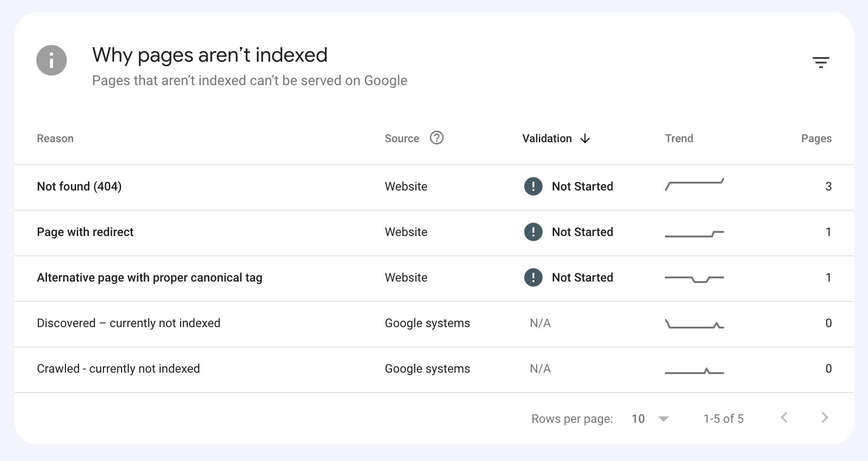Open the rows per page dropdown arrow
The width and height of the screenshot is (868, 461).
663,419
